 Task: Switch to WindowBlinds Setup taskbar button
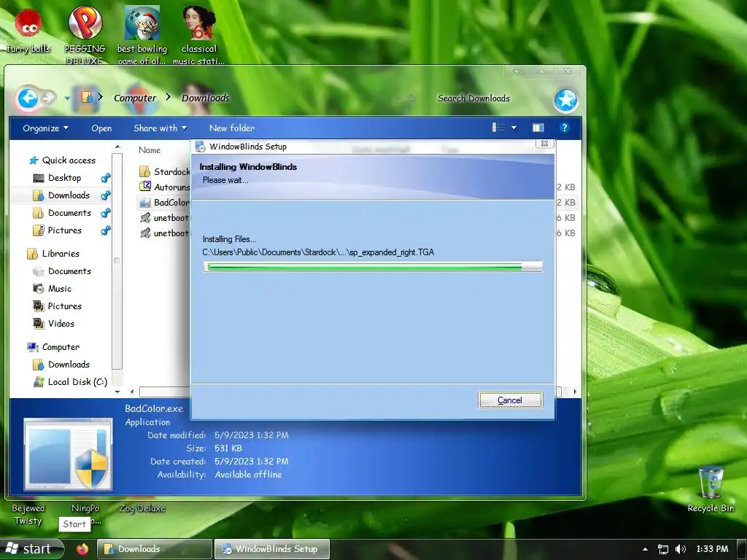[272, 549]
